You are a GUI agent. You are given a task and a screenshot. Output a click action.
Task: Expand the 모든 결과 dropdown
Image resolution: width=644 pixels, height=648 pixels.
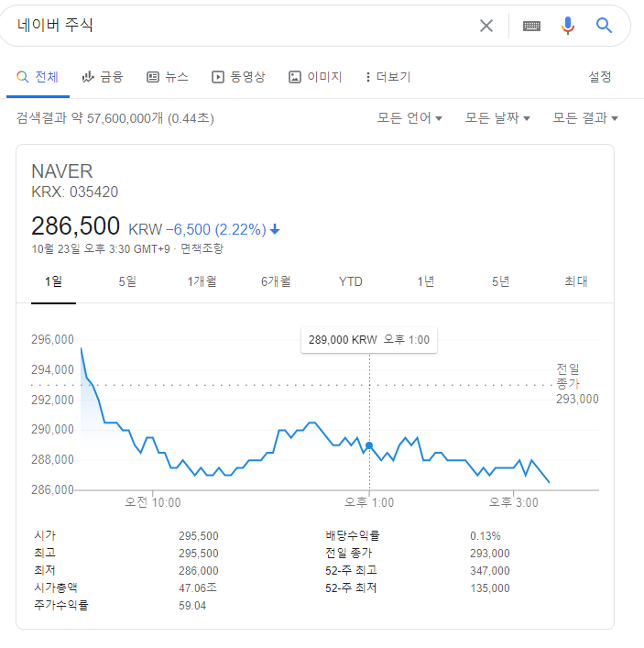585,118
